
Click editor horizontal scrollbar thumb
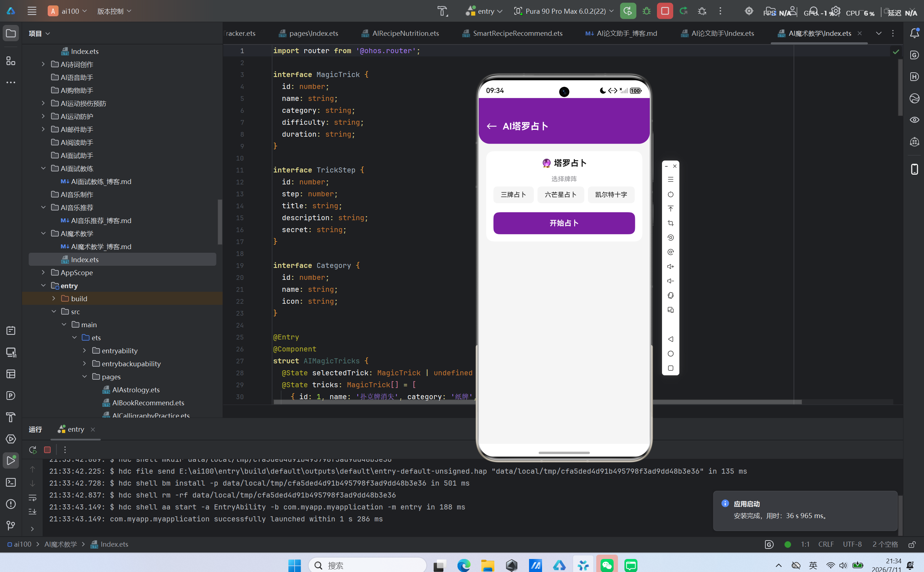[538, 402]
